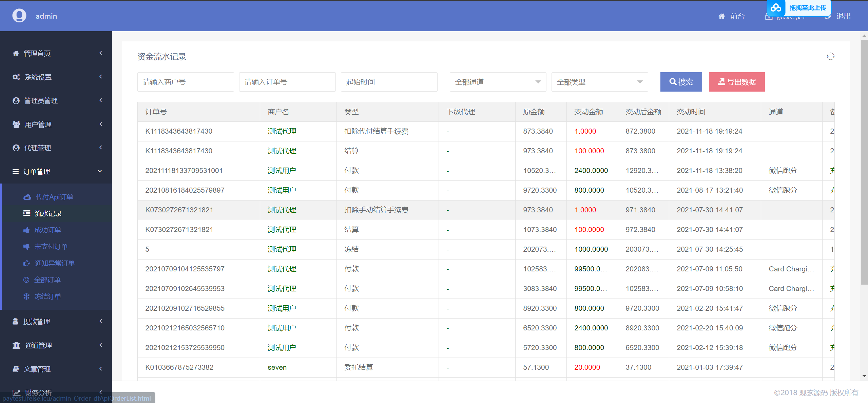Click the red 导出数据 button
Image resolution: width=868 pixels, height=403 pixels.
click(736, 82)
